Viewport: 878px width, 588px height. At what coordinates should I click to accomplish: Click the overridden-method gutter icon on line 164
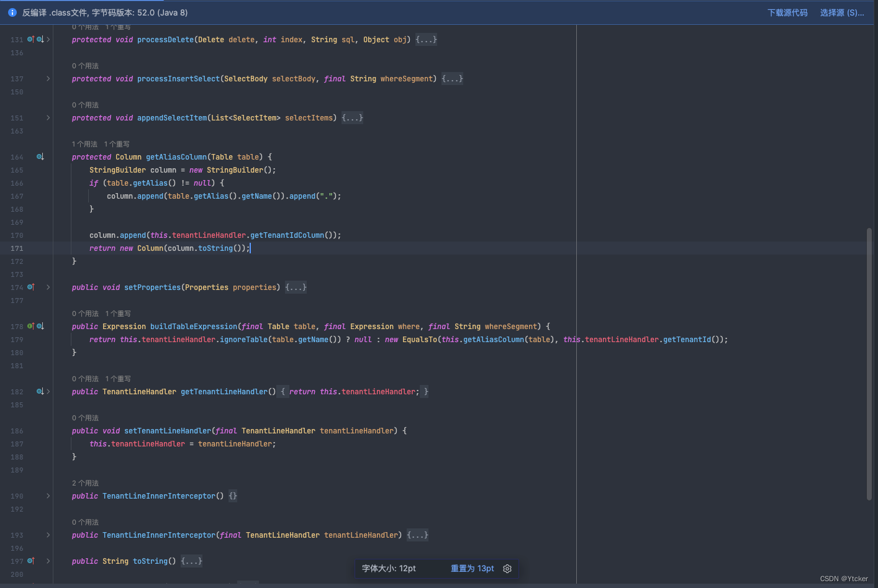(x=40, y=156)
